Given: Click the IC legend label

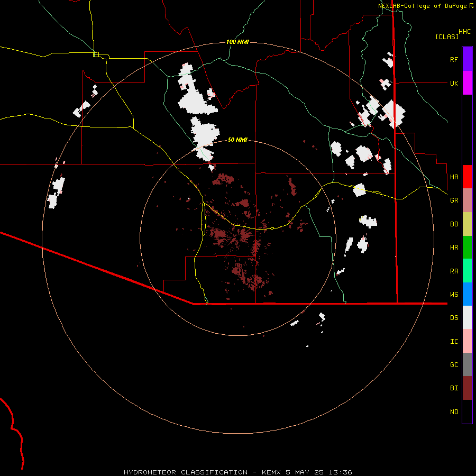Looking at the screenshot, I should click(454, 342).
